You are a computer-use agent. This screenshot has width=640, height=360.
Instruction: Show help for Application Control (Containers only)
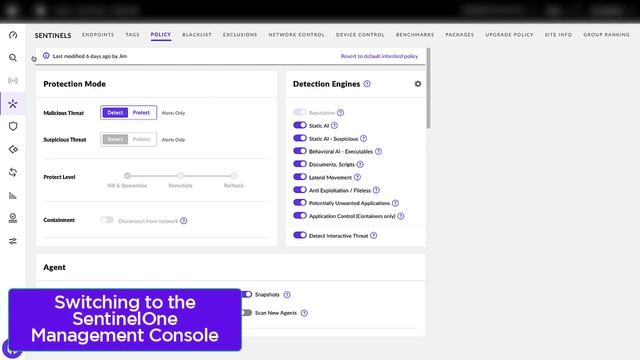point(401,216)
